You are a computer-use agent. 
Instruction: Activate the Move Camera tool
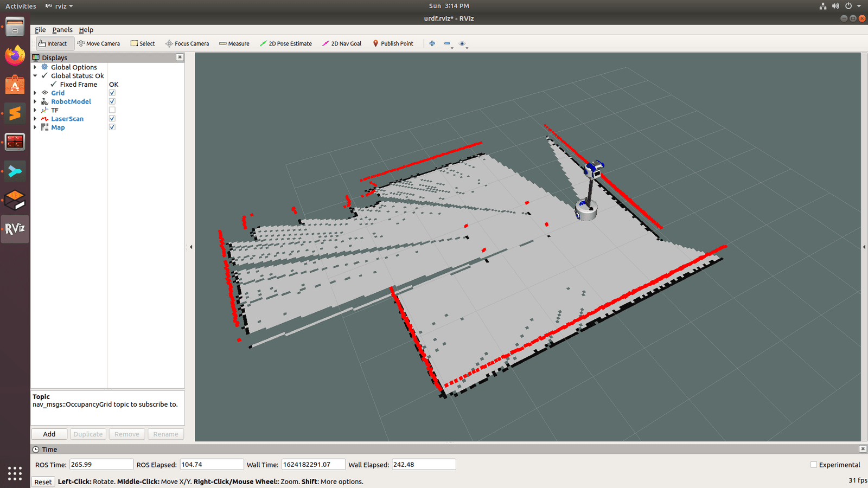(99, 43)
